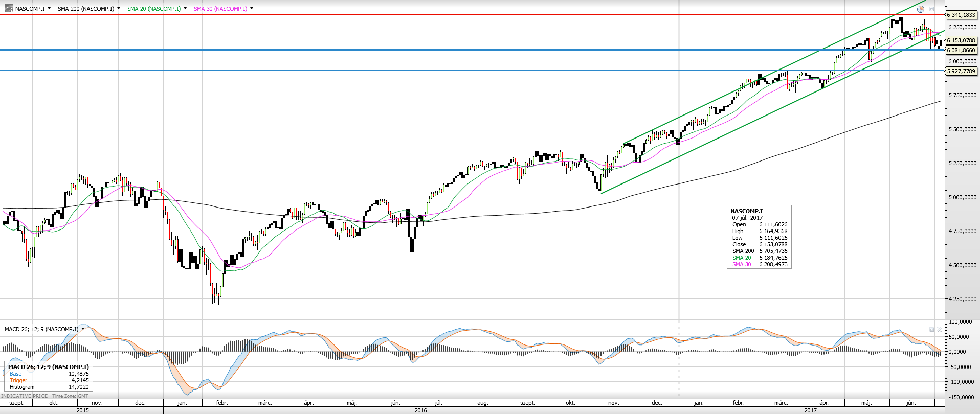Screen dimensions: 980x414
Task: Click the 6 341,1833 price tag
Action: point(961,15)
